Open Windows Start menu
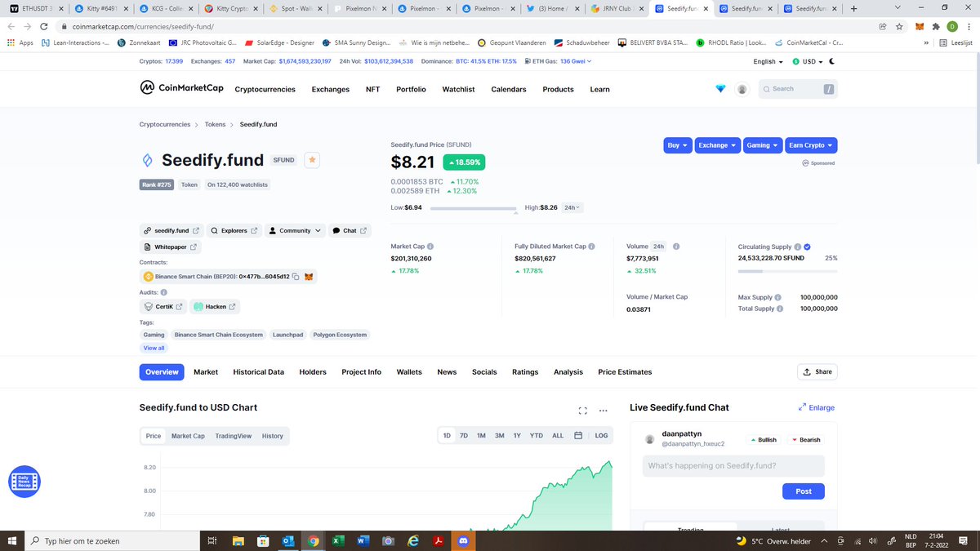980x551 pixels. (11, 540)
